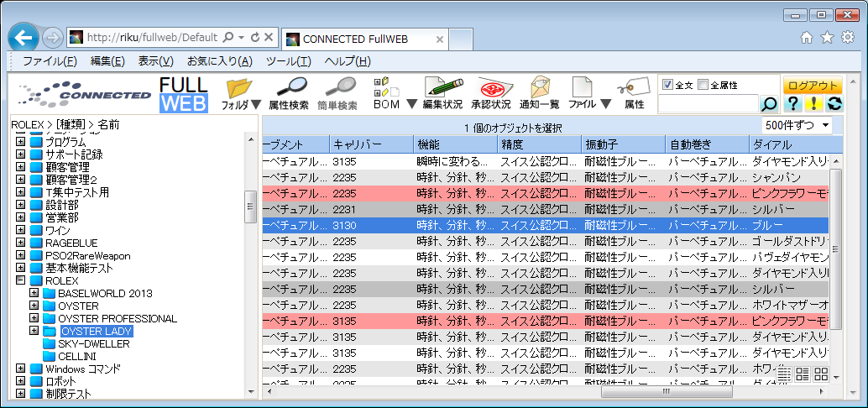The height and width of the screenshot is (408, 868).
Task: Open the 表示(V) menu
Action: click(156, 61)
